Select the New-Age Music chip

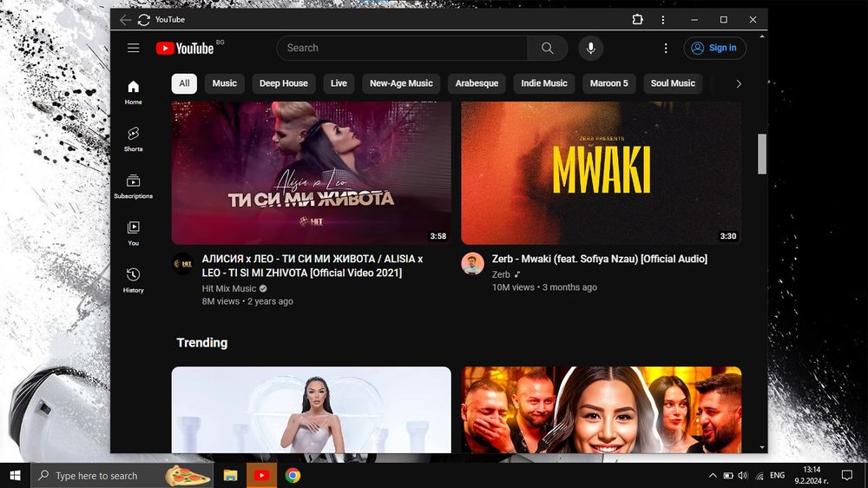pos(401,83)
